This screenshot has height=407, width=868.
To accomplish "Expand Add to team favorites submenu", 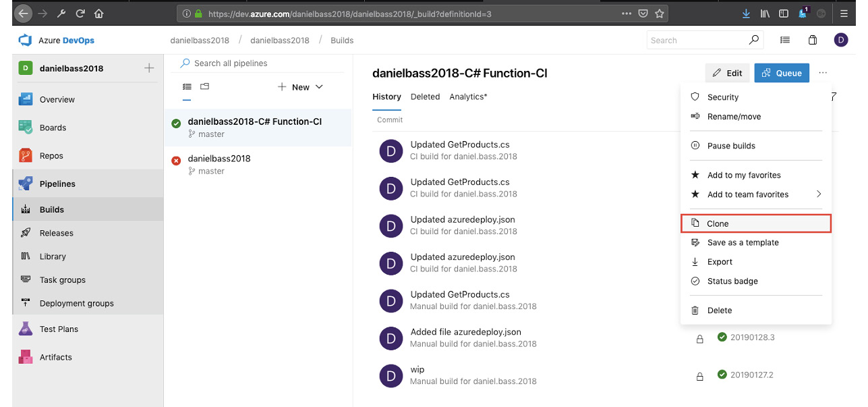I will [x=819, y=194].
